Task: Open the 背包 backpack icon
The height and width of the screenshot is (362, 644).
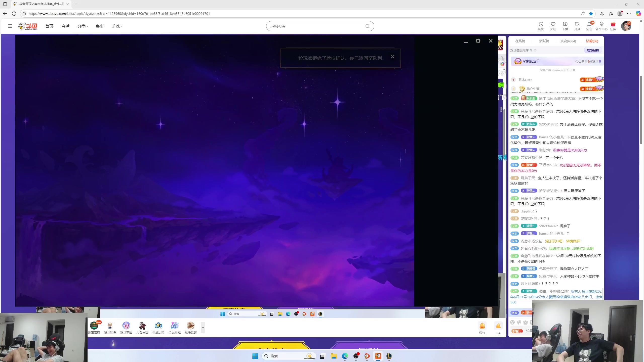Action: [x=482, y=328]
